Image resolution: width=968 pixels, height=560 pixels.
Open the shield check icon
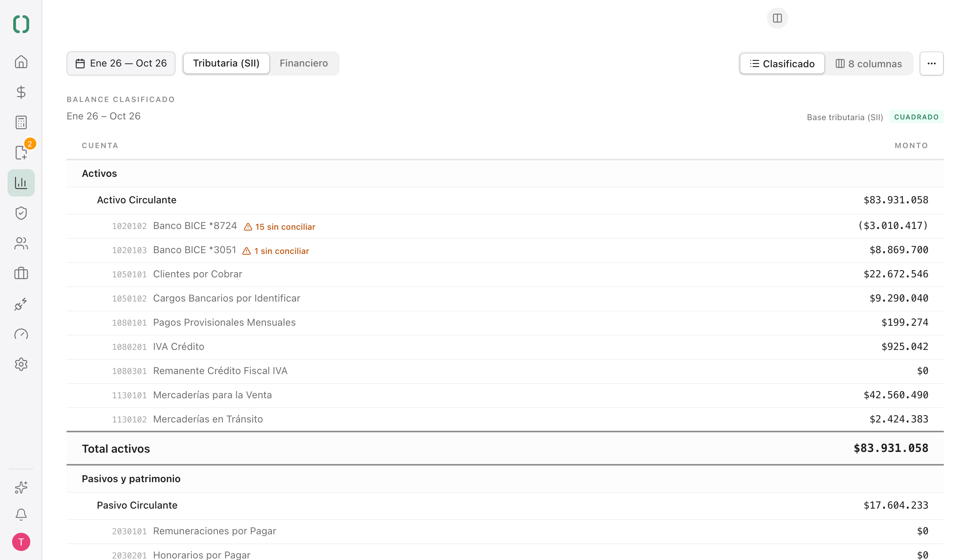(x=21, y=213)
